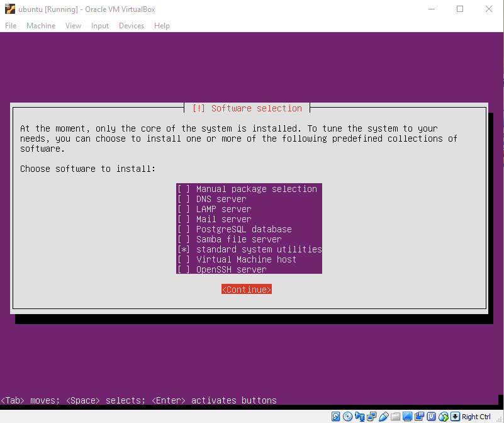Minimize the VirtualBox window
Viewport: 504px width, 423px height.
click(x=432, y=9)
